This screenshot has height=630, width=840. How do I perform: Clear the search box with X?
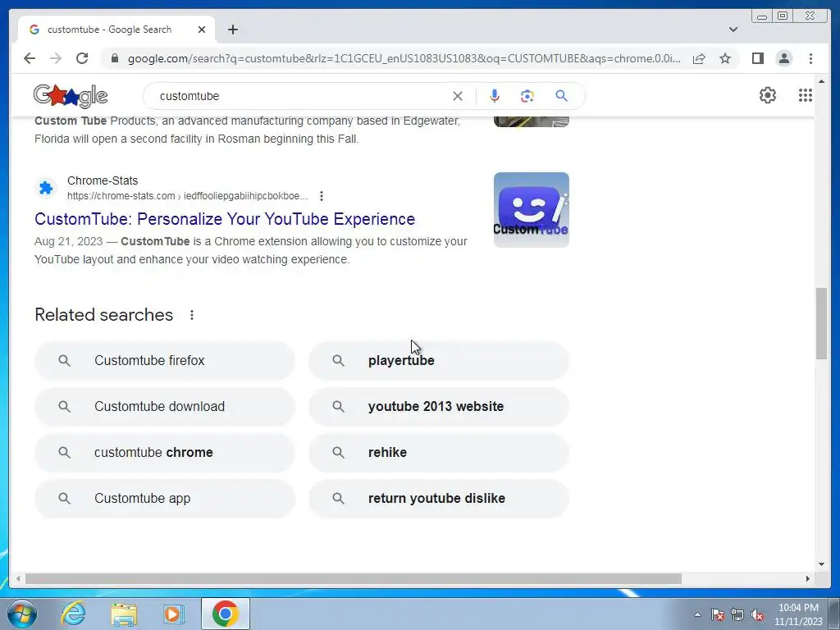click(x=458, y=96)
